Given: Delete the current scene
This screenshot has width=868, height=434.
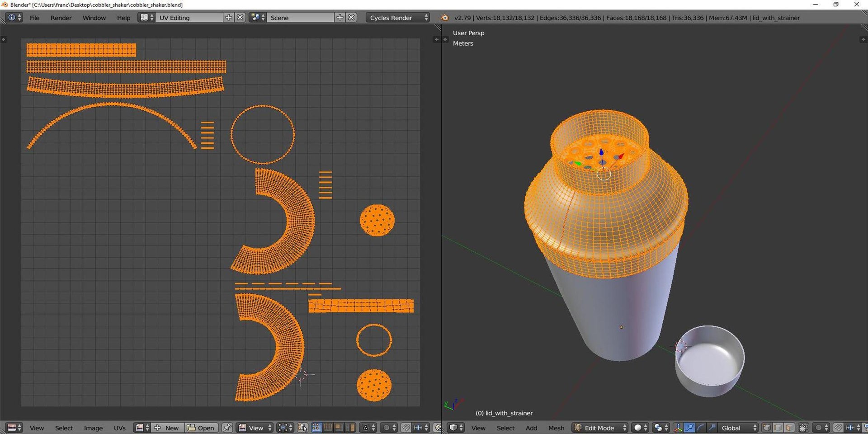Looking at the screenshot, I should (351, 18).
